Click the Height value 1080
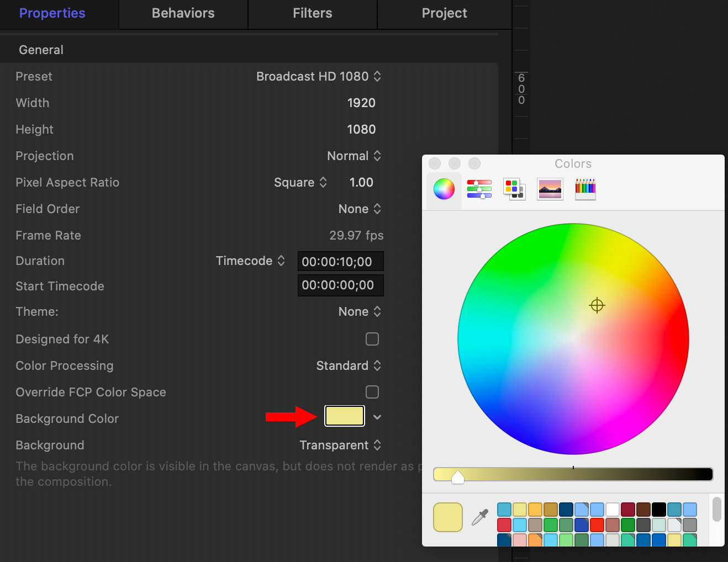Viewport: 728px width, 562px height. click(361, 129)
